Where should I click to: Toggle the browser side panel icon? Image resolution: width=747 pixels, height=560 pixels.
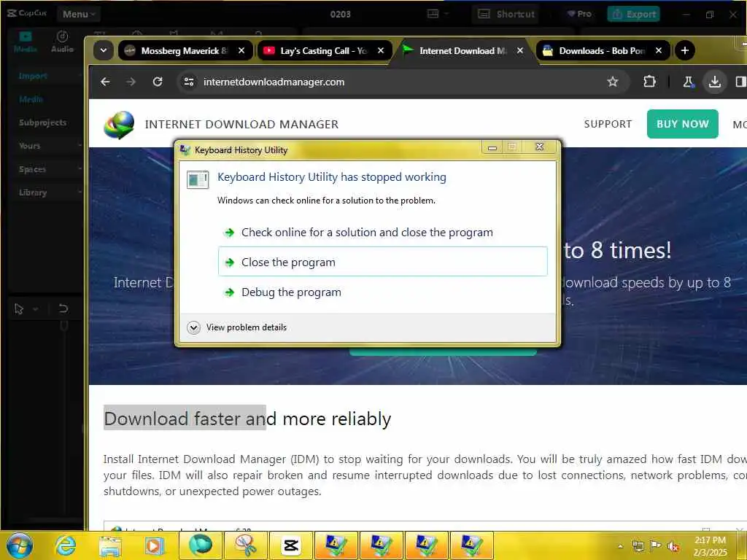[x=741, y=82]
